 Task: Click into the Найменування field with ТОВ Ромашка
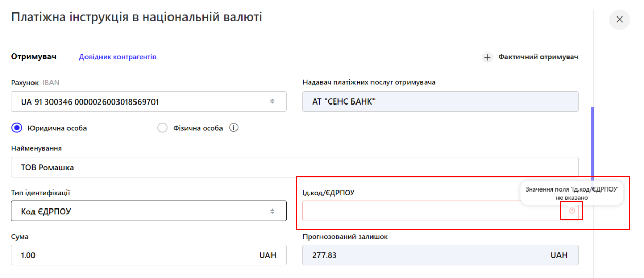[x=295, y=167]
